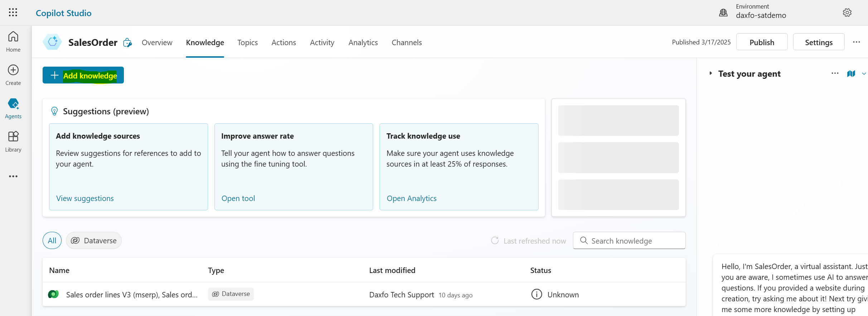Switch to the Topics tab
868x316 pixels.
247,43
